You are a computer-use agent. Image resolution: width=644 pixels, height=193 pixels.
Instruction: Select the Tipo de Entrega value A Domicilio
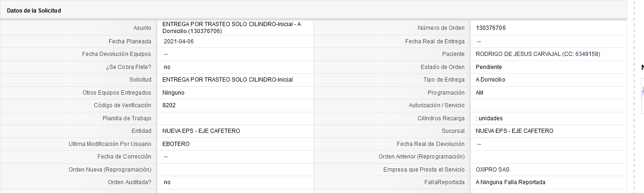tap(490, 80)
